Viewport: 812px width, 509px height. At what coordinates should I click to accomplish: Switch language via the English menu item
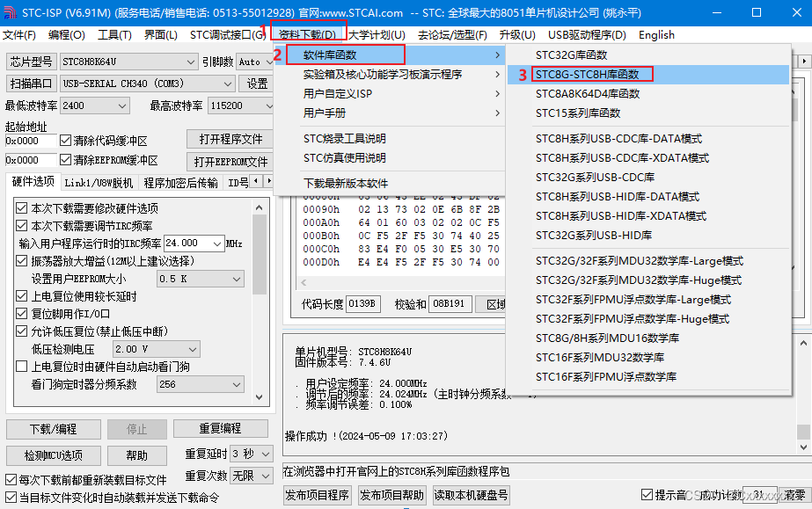coord(656,34)
